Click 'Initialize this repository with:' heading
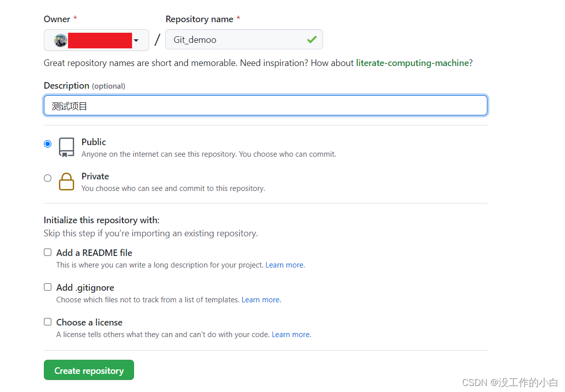Screen dimensions: 565x392 click(102, 220)
